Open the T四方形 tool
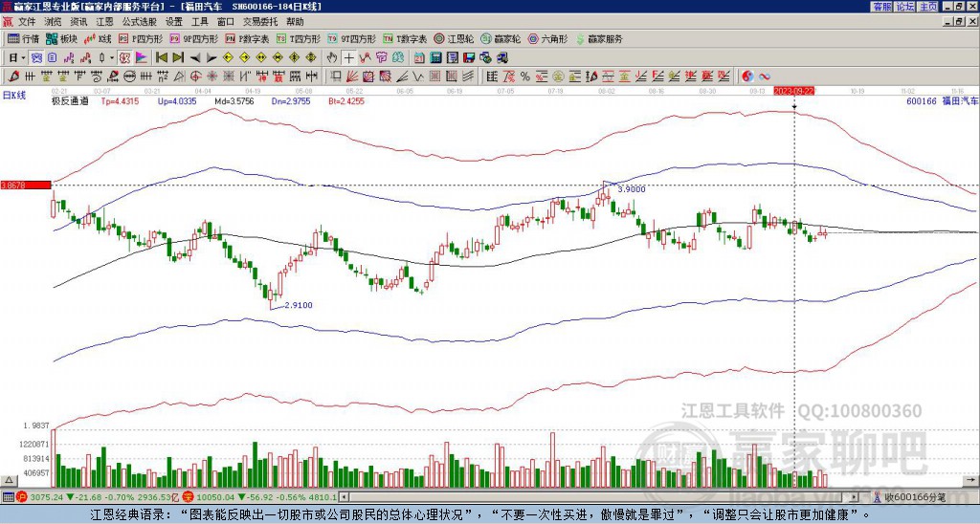The image size is (980, 524). click(x=299, y=38)
